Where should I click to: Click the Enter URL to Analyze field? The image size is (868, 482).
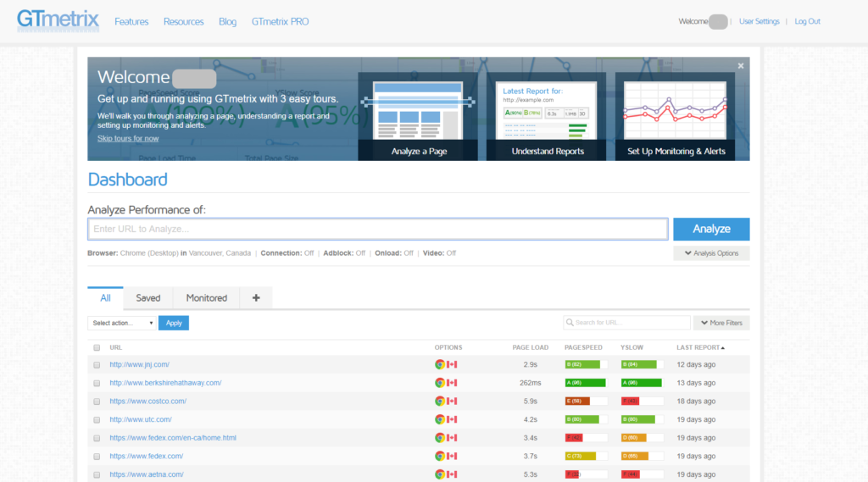377,229
